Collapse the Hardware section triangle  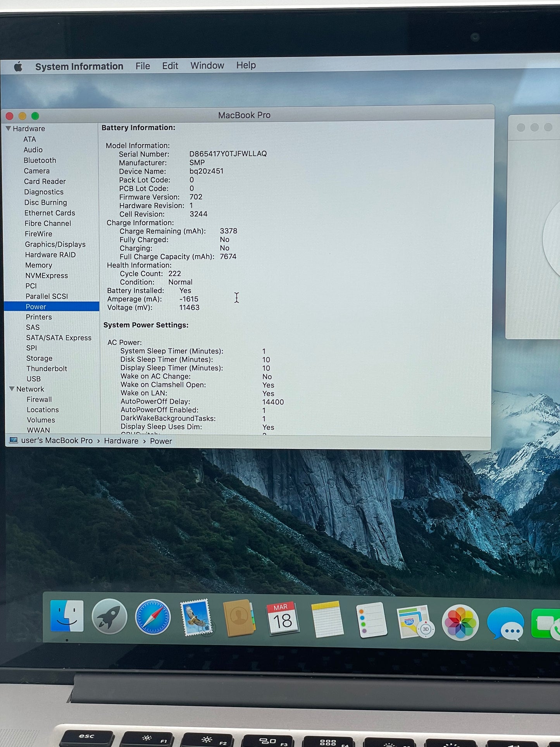(x=8, y=128)
